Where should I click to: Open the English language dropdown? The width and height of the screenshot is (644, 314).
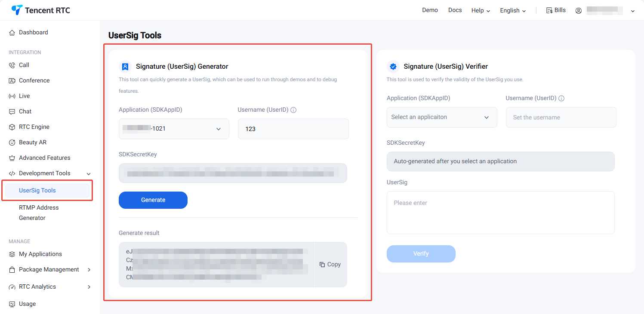[x=513, y=10]
